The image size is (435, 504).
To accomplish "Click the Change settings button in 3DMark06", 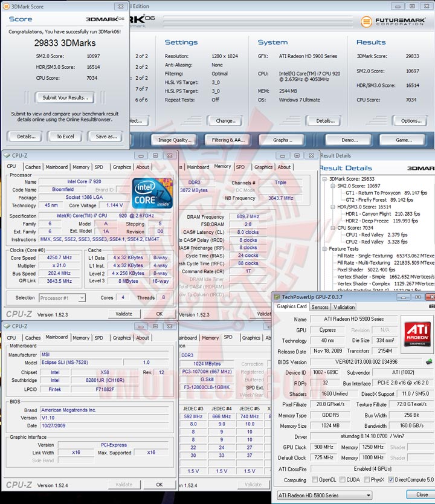I will point(226,121).
